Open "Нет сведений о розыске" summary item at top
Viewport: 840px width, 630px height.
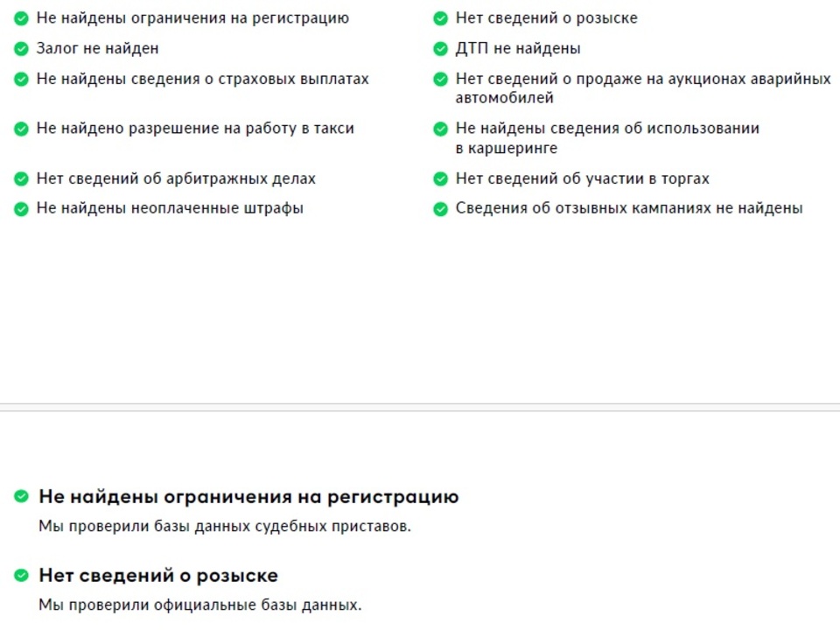pyautogui.click(x=546, y=18)
